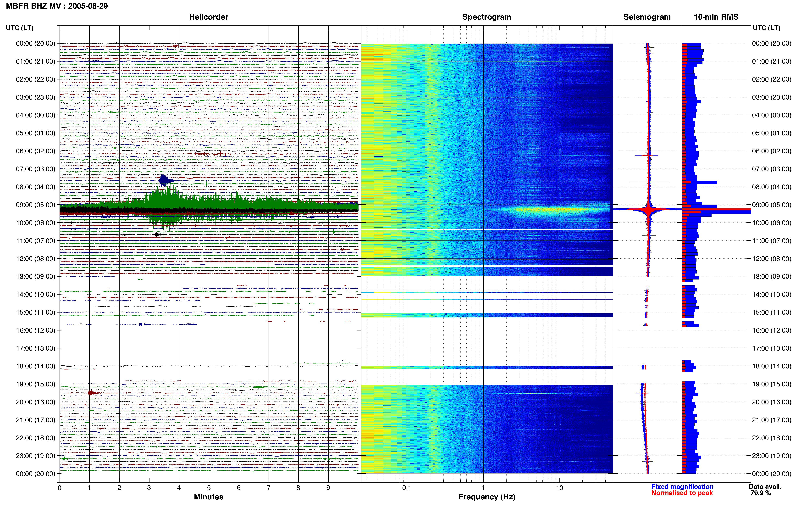
Task: Click the small blue event burst before 08:00
Action: pos(165,180)
